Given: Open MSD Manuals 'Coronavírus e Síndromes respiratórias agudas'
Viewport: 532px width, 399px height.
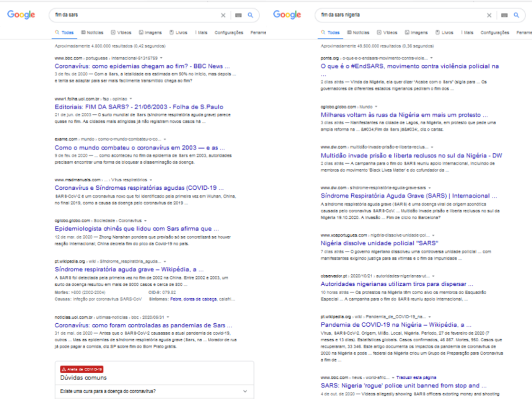Looking at the screenshot, I should (139, 188).
